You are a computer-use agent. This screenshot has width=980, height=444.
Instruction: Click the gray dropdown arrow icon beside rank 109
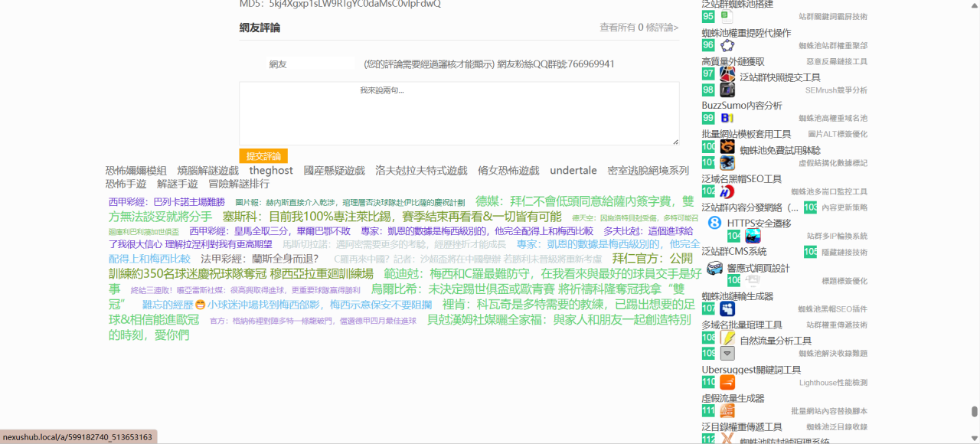727,354
